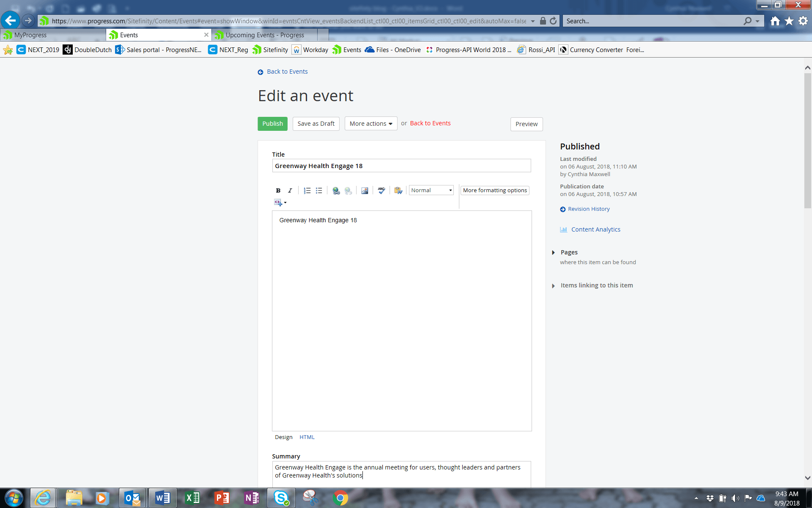Open Internet Explorer from the taskbar
This screenshot has width=812, height=508.
coord(43,498)
